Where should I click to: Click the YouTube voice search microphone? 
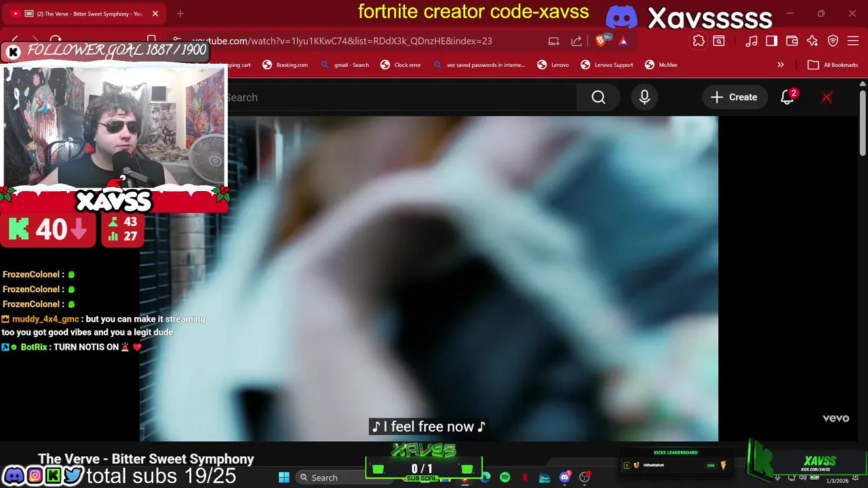coord(644,98)
